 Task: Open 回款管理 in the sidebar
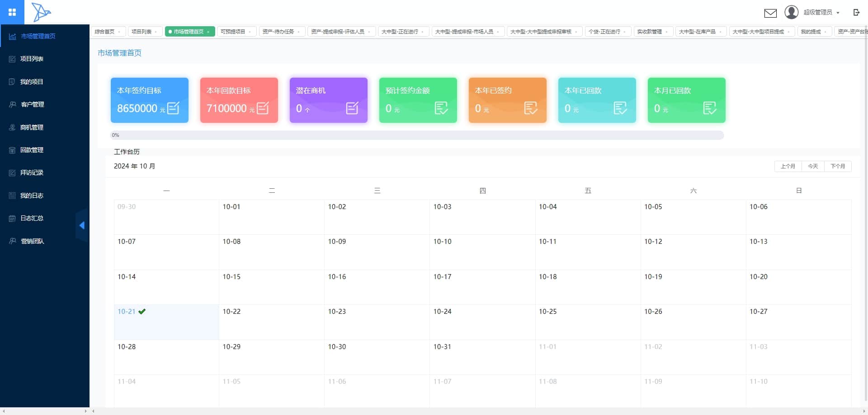click(32, 150)
